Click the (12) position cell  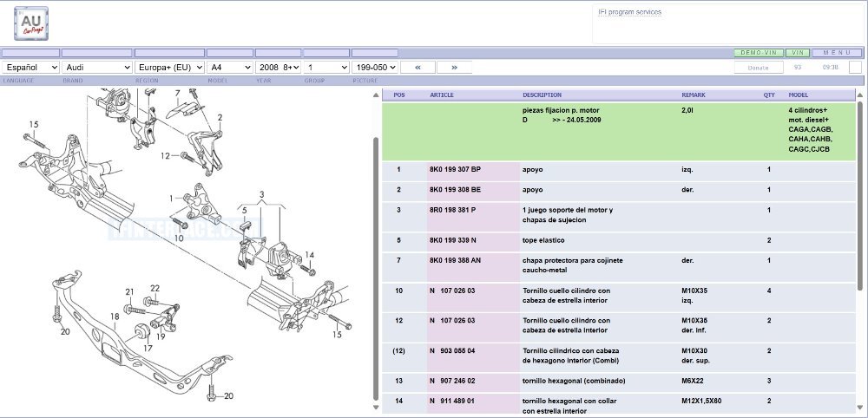pyautogui.click(x=399, y=351)
